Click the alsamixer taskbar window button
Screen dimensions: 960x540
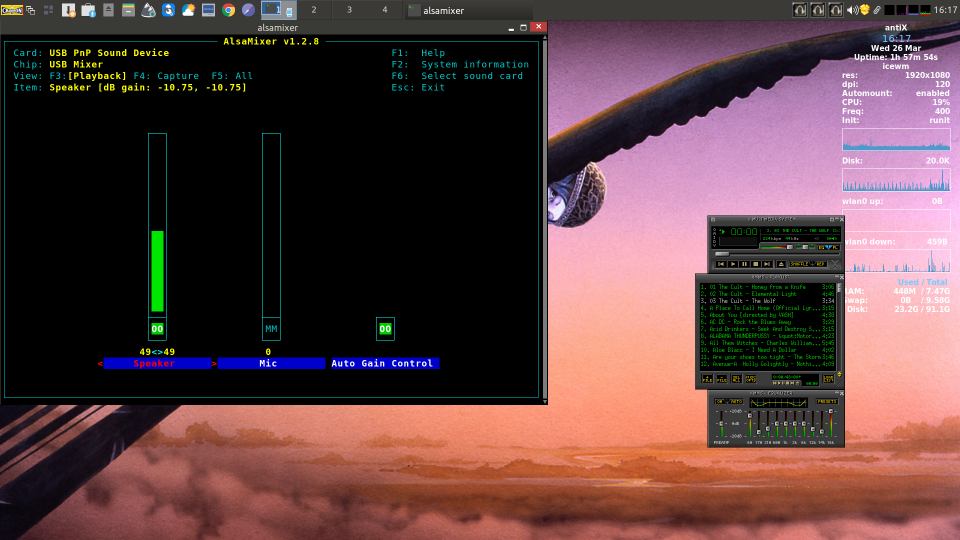[468, 10]
